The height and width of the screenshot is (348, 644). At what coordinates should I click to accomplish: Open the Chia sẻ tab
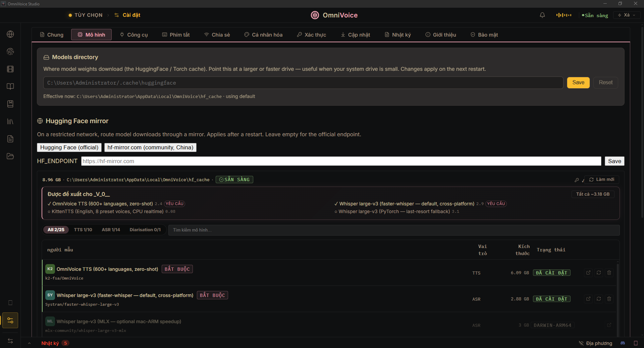click(217, 35)
